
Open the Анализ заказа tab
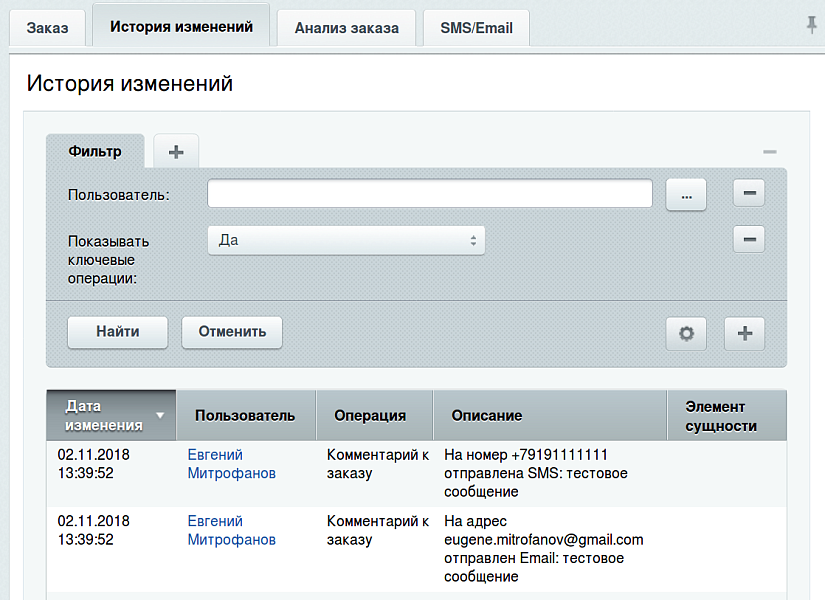pyautogui.click(x=345, y=27)
